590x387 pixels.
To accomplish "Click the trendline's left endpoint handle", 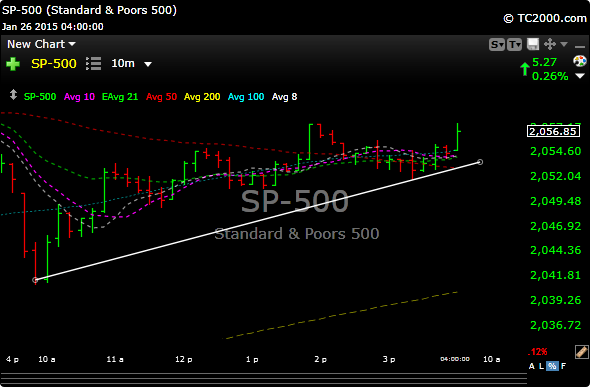I will click(x=35, y=280).
